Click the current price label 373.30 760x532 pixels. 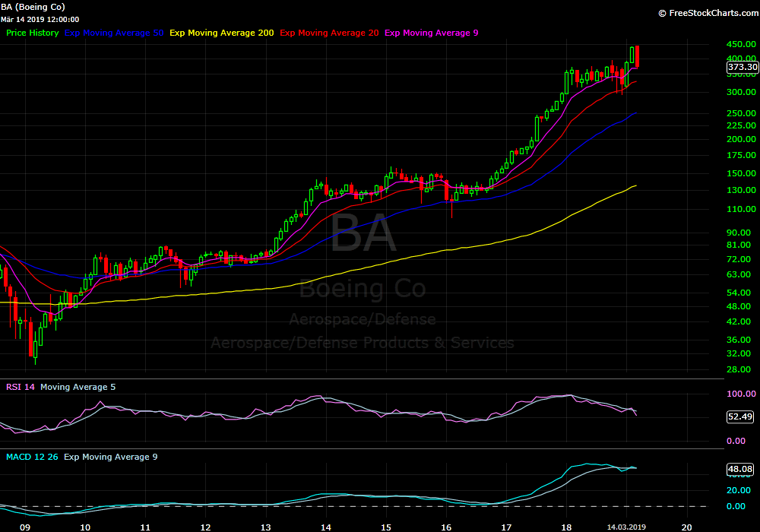coord(742,68)
